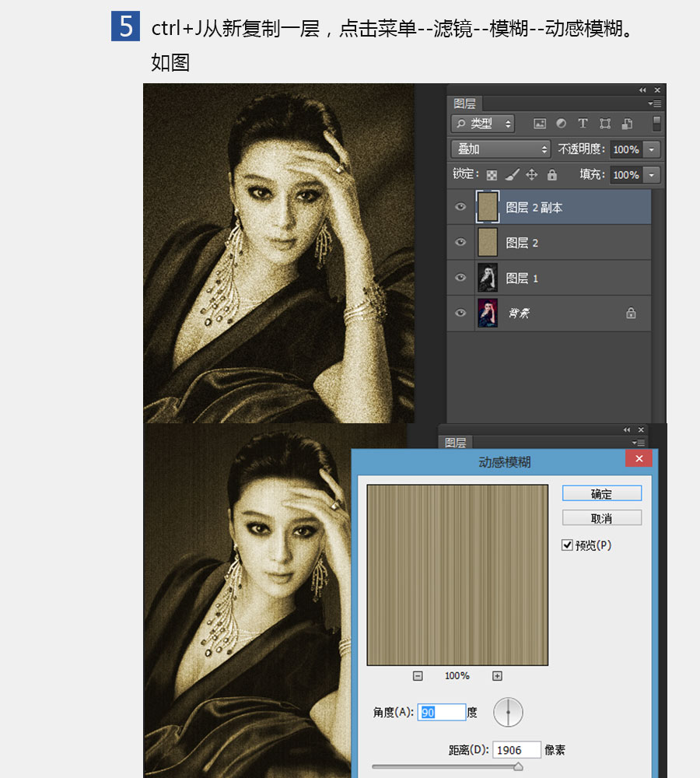Click the pixel layer filter icon
Screen dimensions: 700x778
pos(539,124)
